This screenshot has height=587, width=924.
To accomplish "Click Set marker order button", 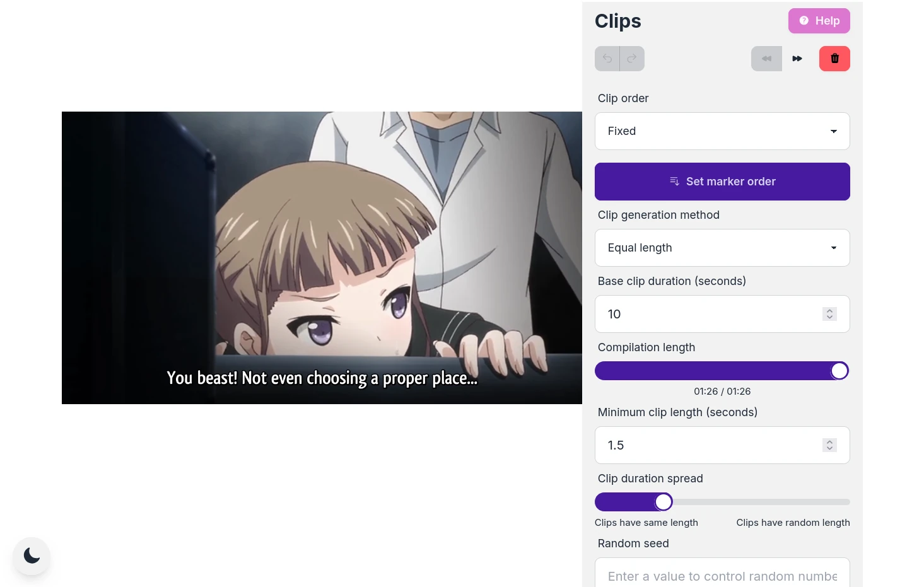I will [722, 182].
